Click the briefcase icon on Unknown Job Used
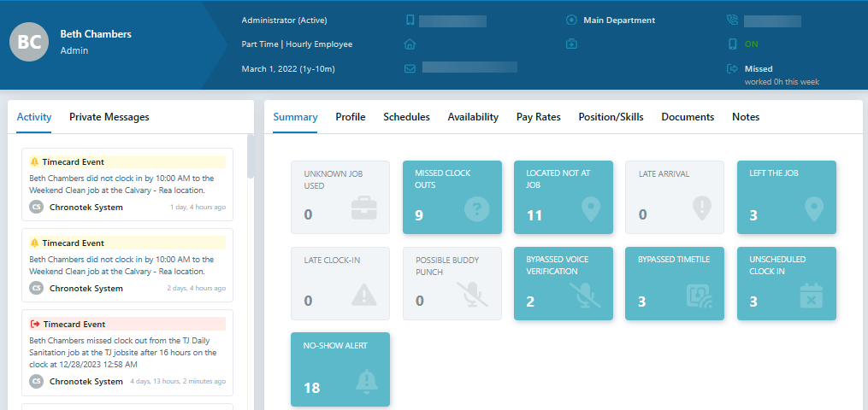The width and height of the screenshot is (868, 410). click(363, 209)
